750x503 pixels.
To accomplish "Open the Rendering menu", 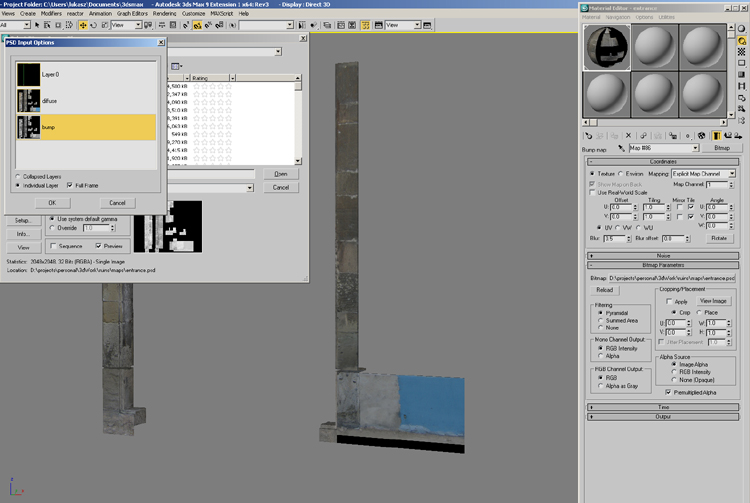I will [164, 14].
